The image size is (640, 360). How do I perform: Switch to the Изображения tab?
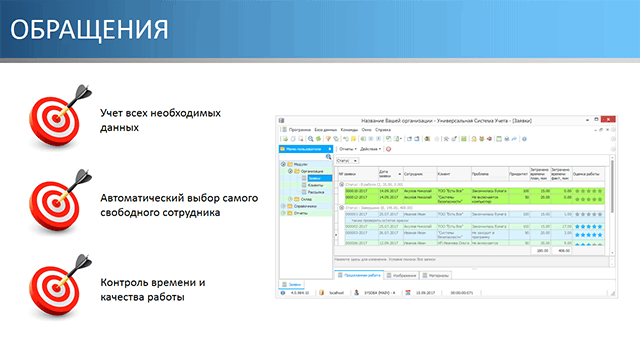(x=401, y=276)
